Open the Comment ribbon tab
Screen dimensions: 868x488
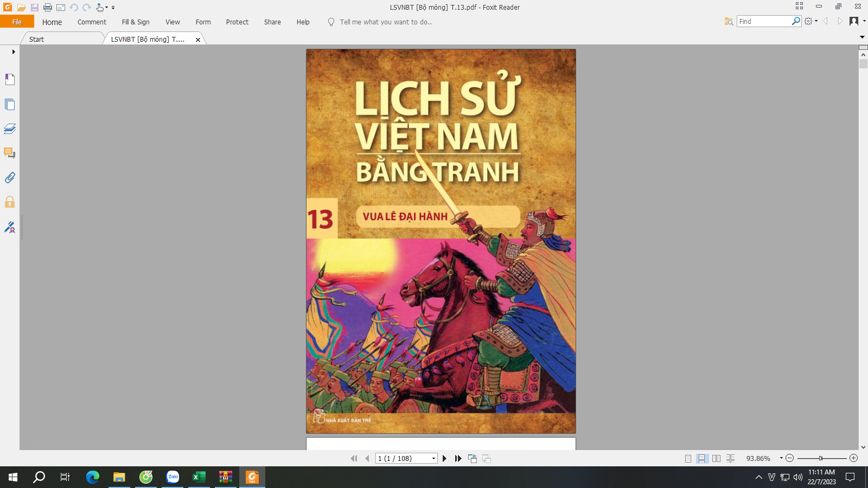tap(92, 22)
